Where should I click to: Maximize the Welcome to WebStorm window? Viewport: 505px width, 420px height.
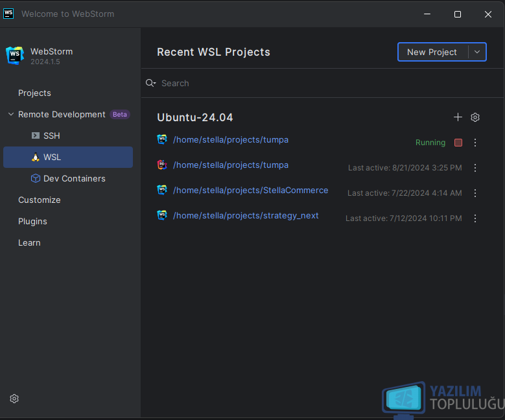[457, 14]
